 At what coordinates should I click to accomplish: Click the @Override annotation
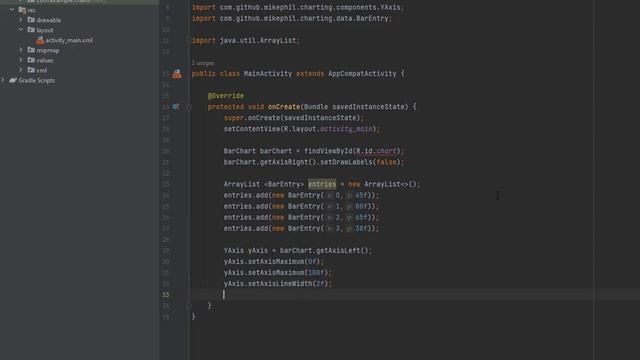point(226,96)
